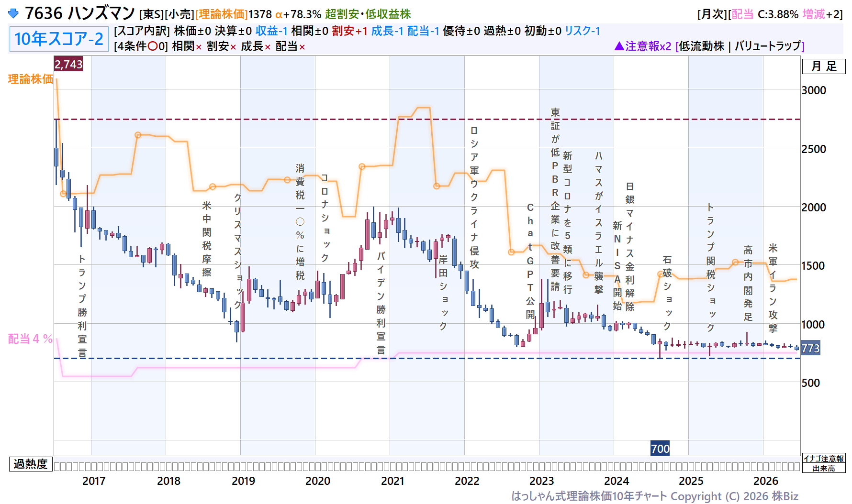This screenshot has height=504, width=852.
Task: Click the 米中関税摩擦 event annotation
Action: pos(207,239)
